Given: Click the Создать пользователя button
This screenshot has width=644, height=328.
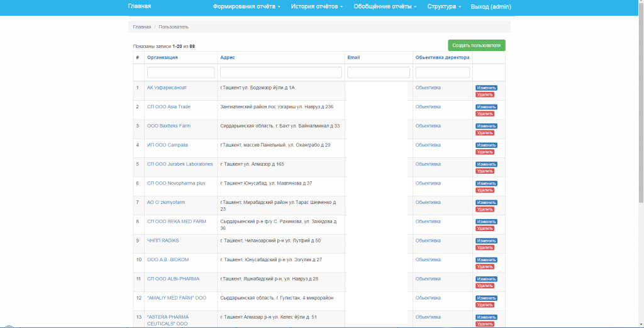Looking at the screenshot, I should pos(477,45).
